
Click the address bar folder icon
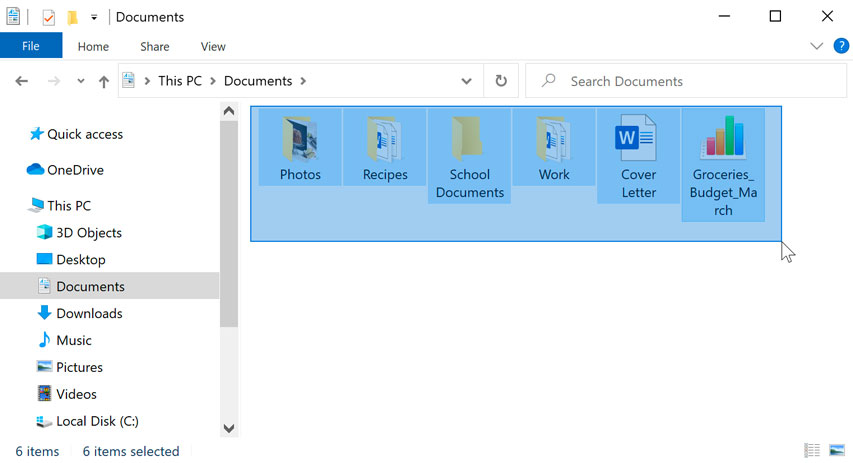click(128, 81)
